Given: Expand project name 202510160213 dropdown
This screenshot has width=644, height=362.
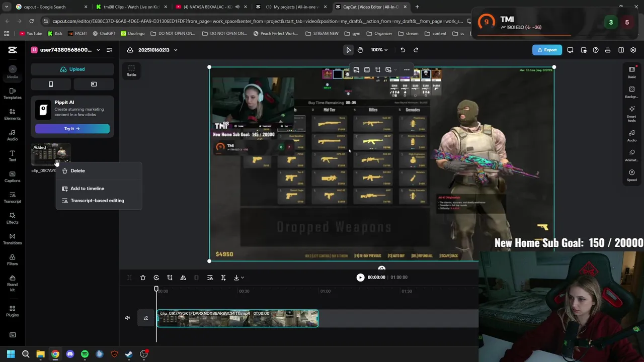Looking at the screenshot, I should (x=176, y=50).
